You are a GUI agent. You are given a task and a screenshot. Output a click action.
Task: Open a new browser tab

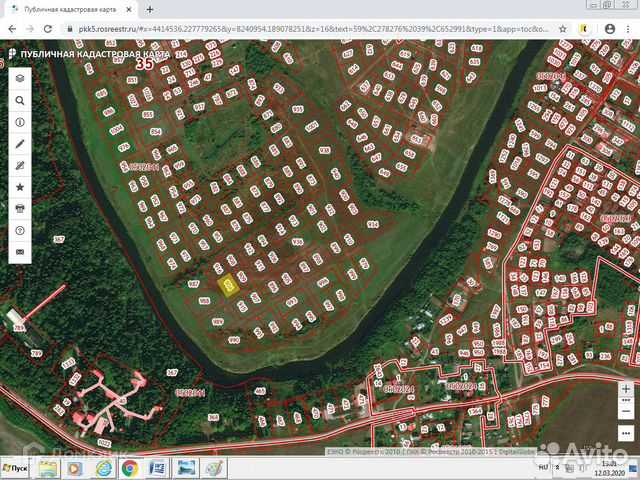tap(150, 9)
